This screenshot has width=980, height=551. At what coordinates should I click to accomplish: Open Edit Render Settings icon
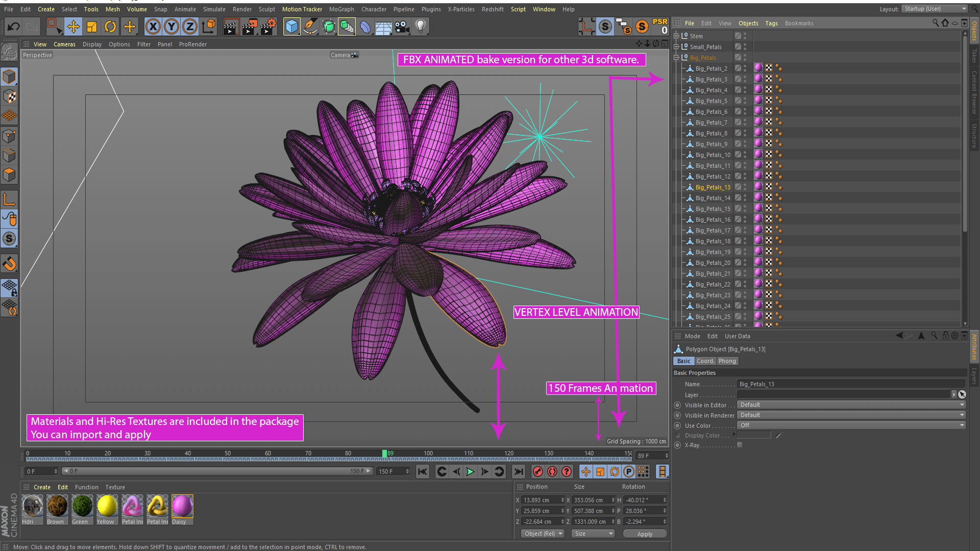tap(268, 27)
